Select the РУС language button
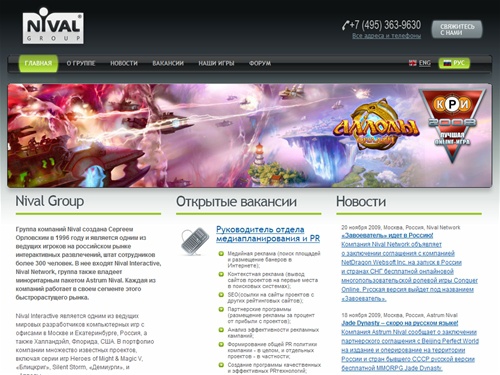This screenshot has height=375, width=500. pos(454,63)
